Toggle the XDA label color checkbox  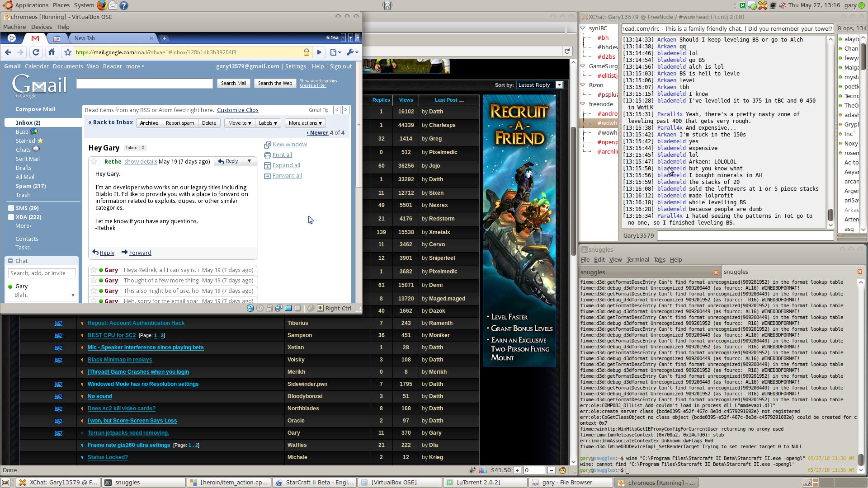coord(11,217)
